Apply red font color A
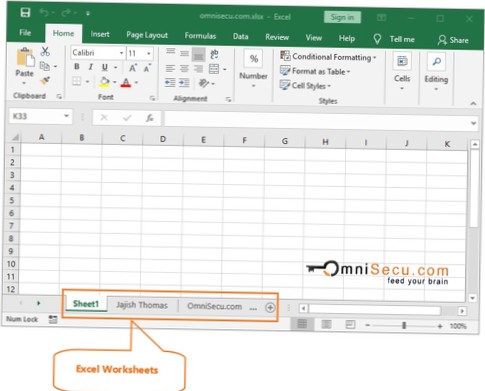The image size is (485, 391). pyautogui.click(x=126, y=82)
